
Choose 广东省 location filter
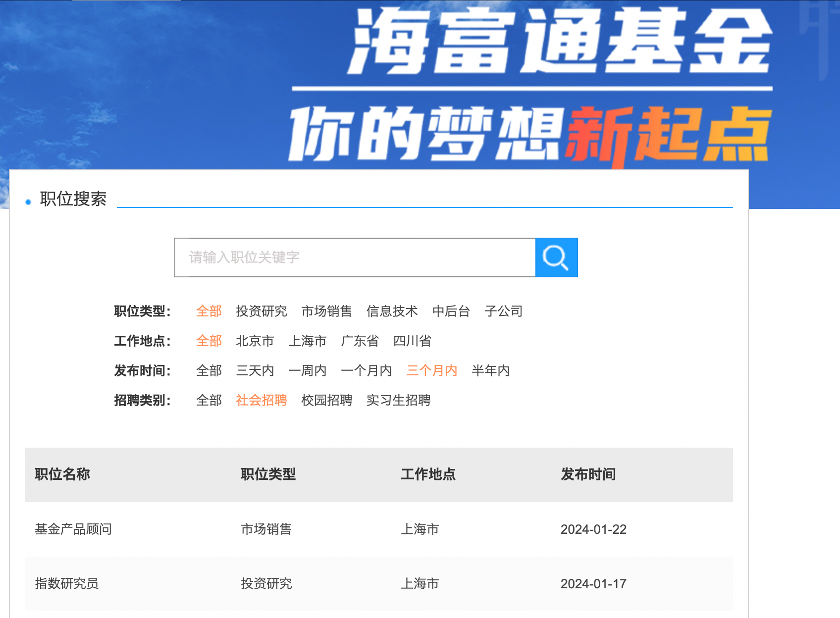tap(360, 341)
